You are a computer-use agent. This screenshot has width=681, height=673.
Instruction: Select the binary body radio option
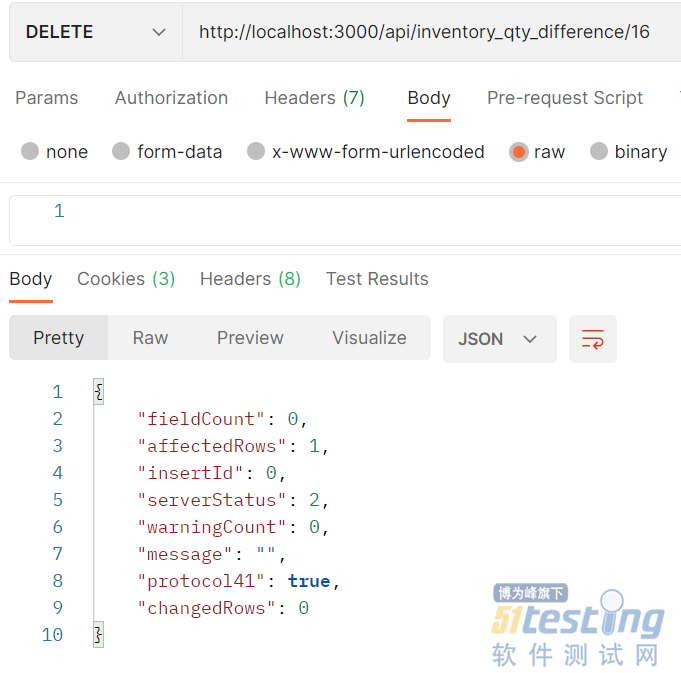[599, 151]
